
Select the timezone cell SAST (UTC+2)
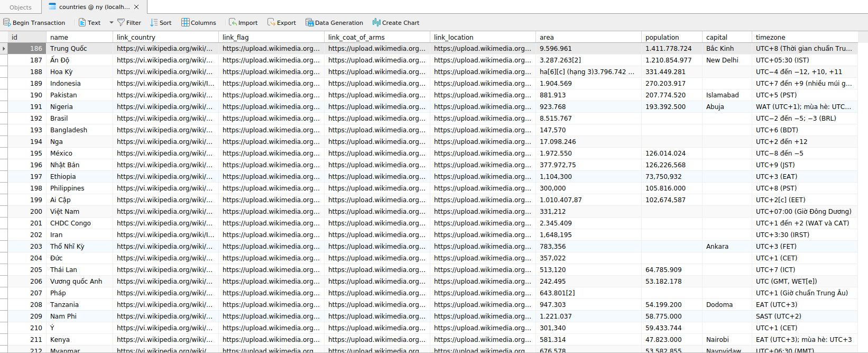click(x=805, y=316)
